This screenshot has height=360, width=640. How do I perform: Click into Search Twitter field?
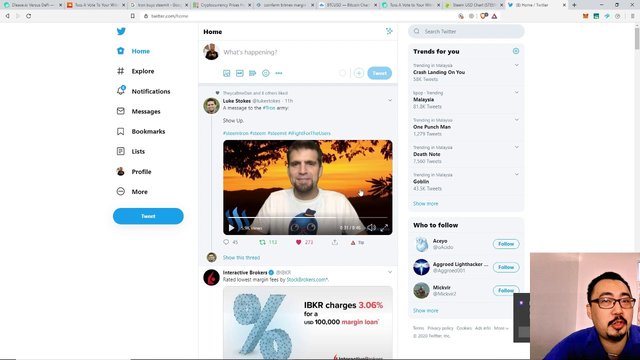click(x=466, y=31)
